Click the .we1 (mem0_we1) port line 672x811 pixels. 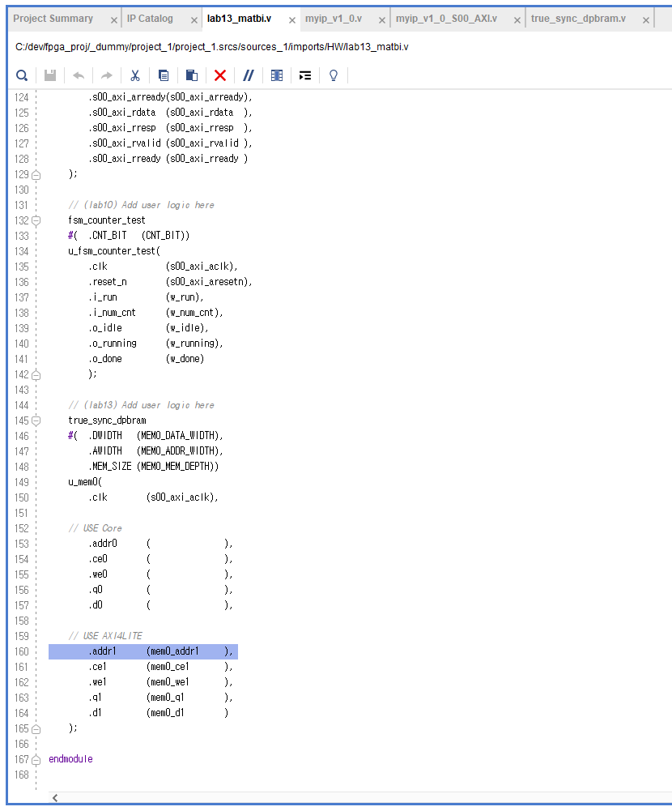[160, 682]
